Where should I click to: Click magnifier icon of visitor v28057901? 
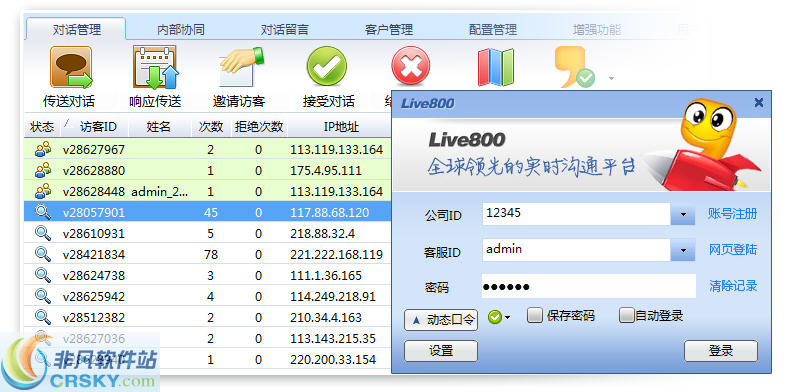(x=43, y=212)
